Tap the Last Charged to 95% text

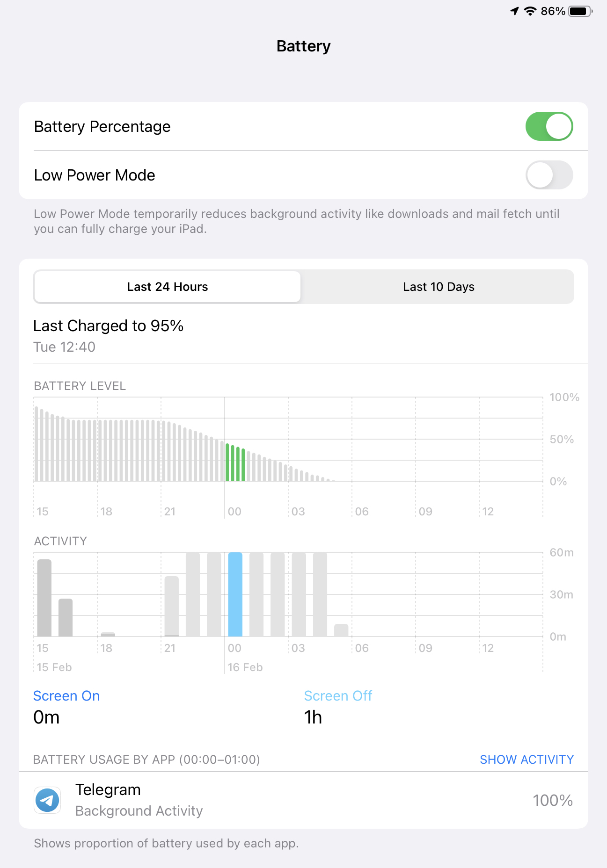point(109,326)
